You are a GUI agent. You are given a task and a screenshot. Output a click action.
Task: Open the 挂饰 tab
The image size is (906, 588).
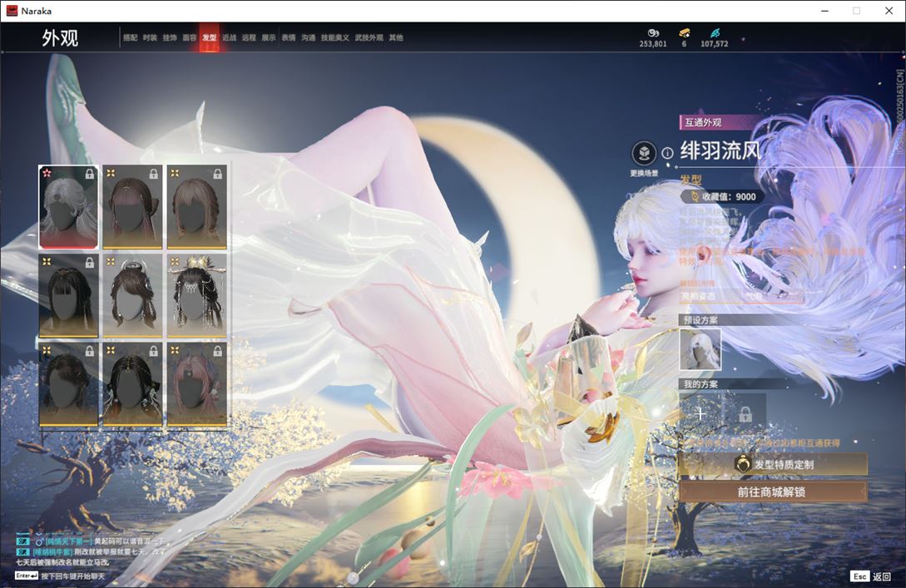pos(170,37)
